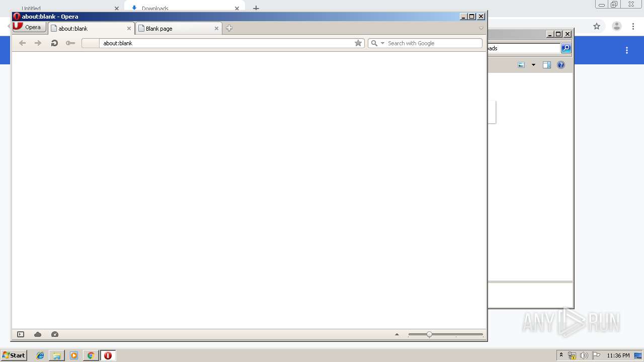The image size is (644, 362).
Task: Open the Chrome profile avatar
Action: click(617, 26)
